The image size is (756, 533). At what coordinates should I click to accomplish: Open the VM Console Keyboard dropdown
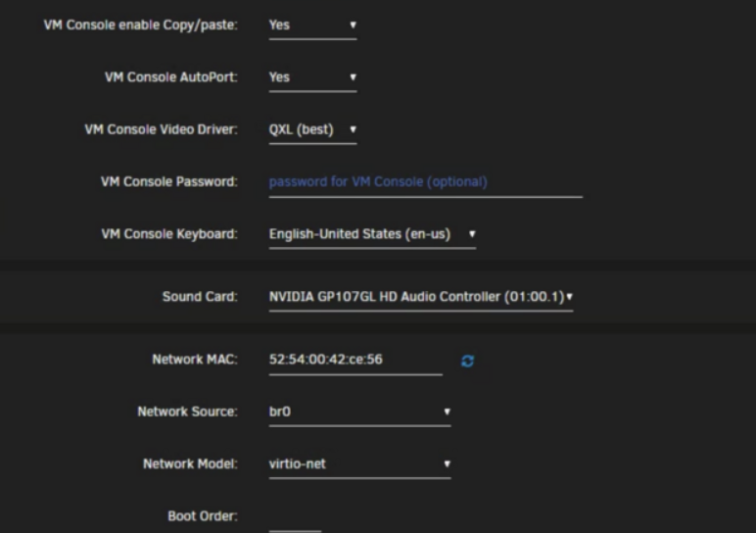(372, 234)
